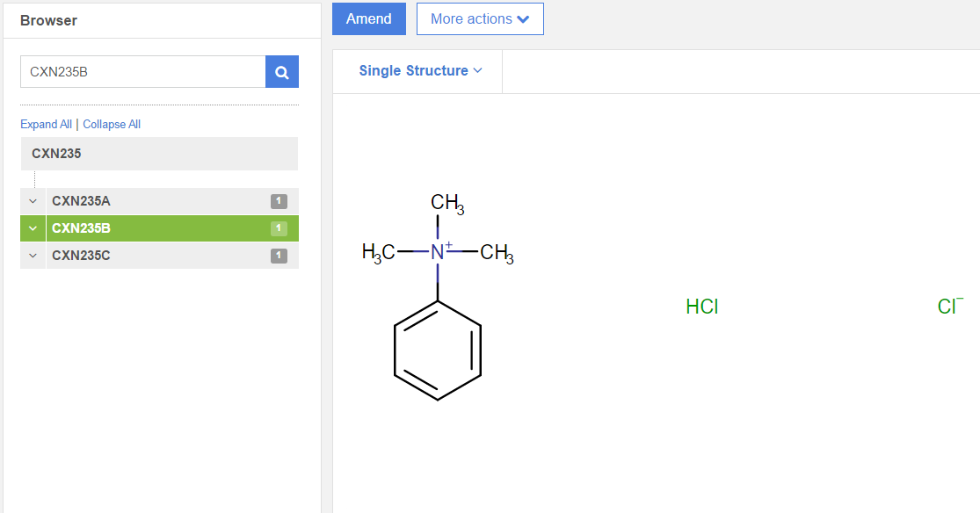Select the CXN235 root tree node
The height and width of the screenshot is (513, 980).
[56, 154]
